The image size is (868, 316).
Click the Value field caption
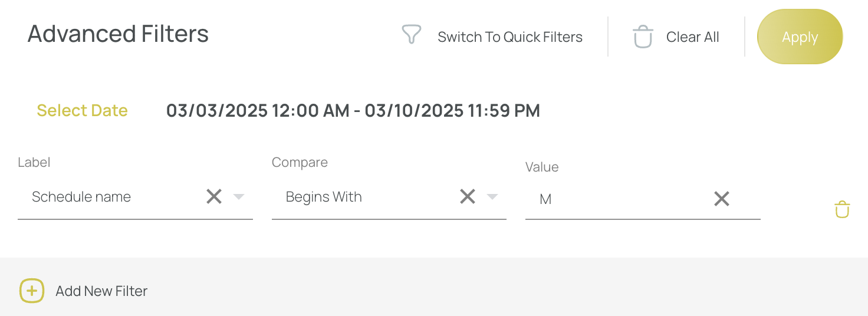tap(542, 167)
